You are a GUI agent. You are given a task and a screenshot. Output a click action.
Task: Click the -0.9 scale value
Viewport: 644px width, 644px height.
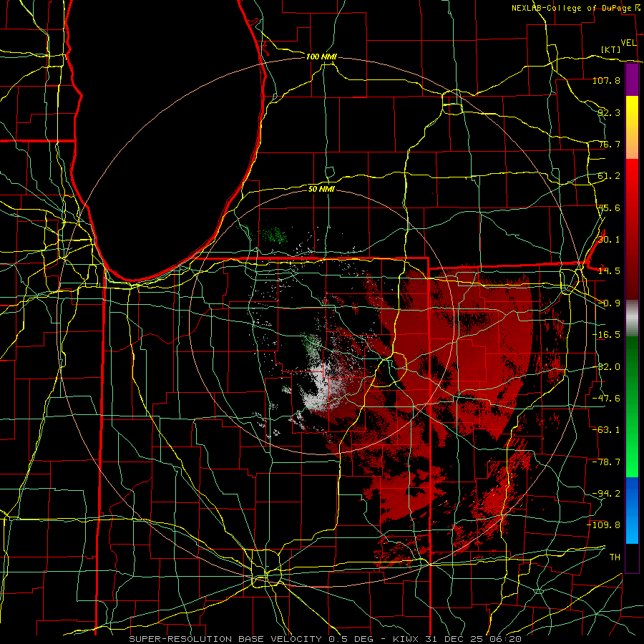[x=609, y=303]
